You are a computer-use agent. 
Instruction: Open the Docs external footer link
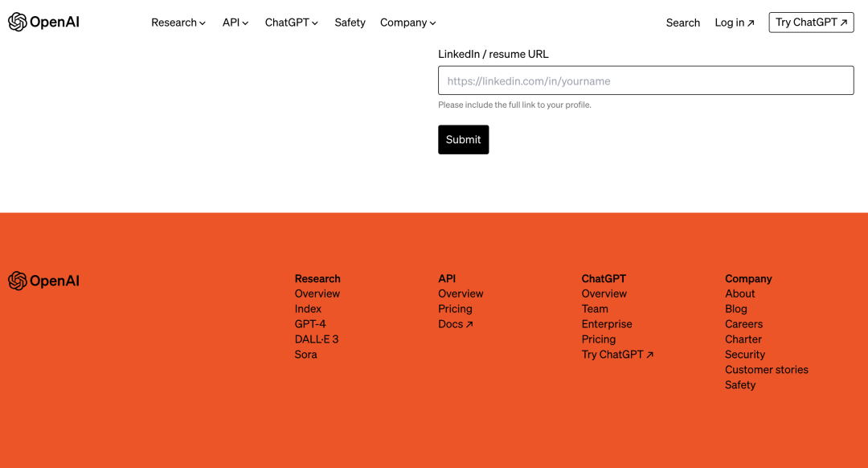pos(455,324)
